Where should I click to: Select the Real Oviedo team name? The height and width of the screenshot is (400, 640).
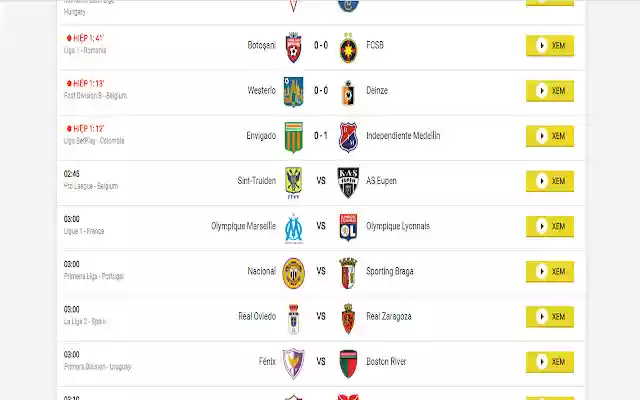click(256, 316)
